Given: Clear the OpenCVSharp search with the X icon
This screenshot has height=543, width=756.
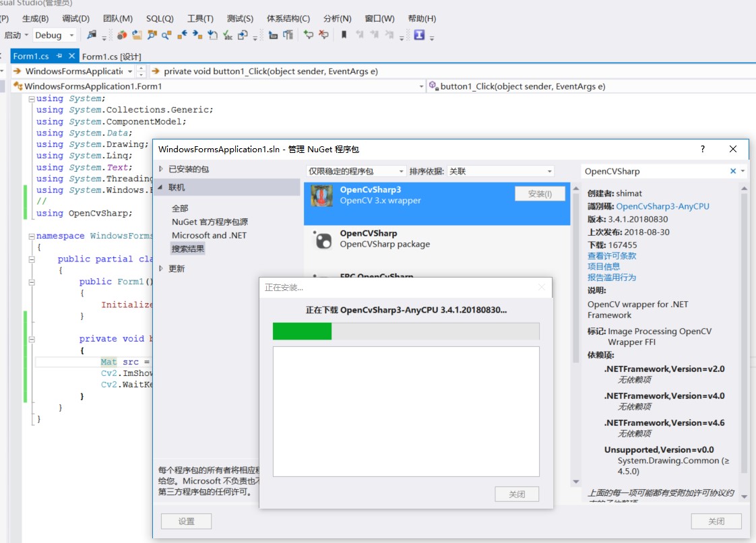Looking at the screenshot, I should point(732,171).
